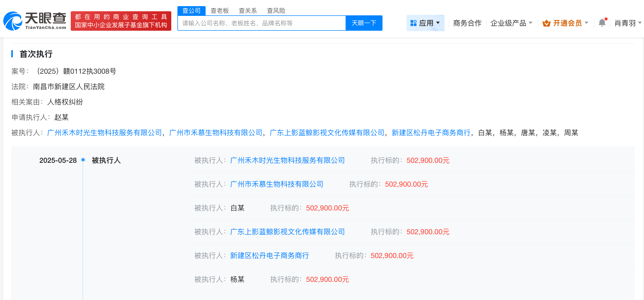This screenshot has height=300, width=644.
Task: Switch to the 查风险 tab
Action: point(276,10)
